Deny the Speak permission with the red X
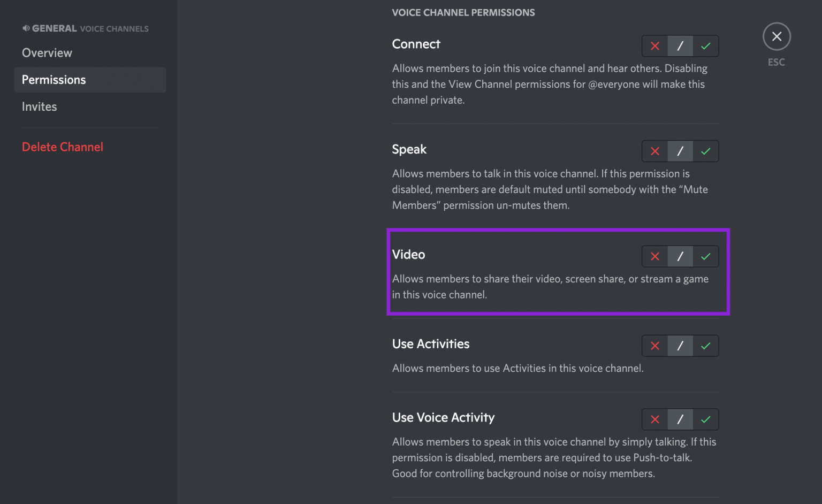 click(654, 151)
